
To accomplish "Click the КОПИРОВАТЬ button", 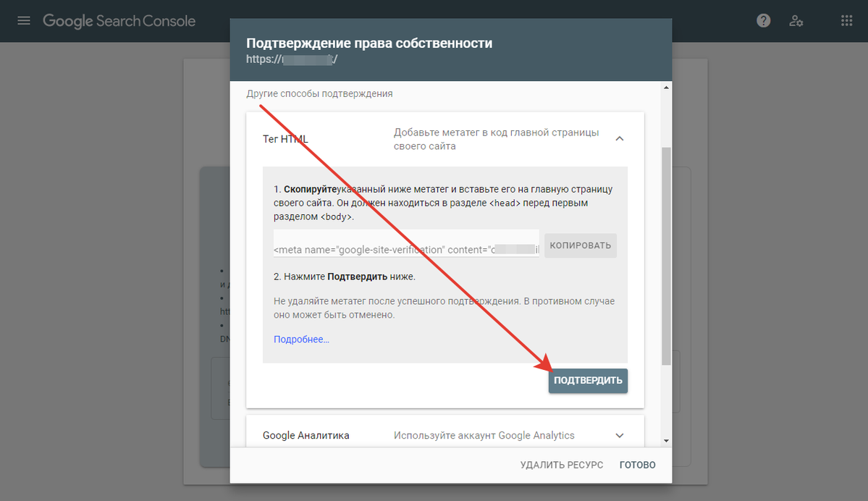I will [x=580, y=245].
